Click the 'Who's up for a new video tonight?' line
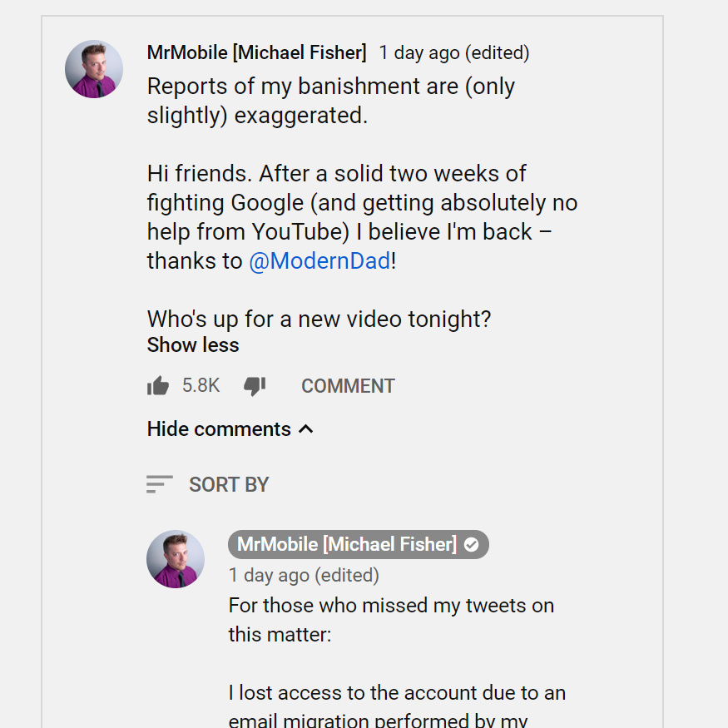The width and height of the screenshot is (728, 728). (319, 319)
